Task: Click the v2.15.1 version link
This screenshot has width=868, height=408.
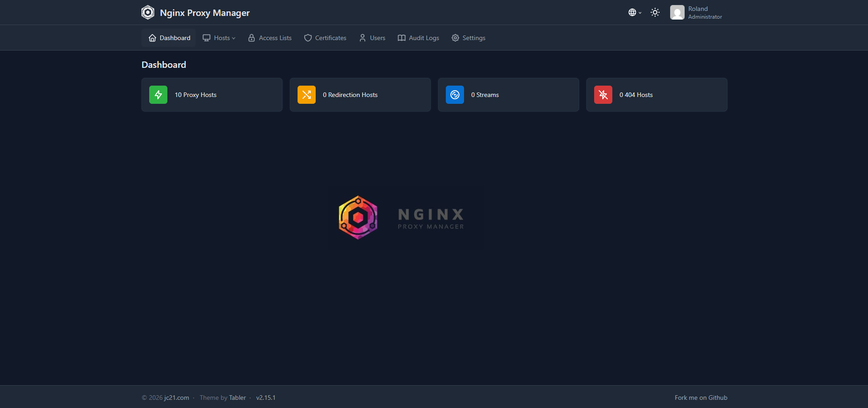Action: [266, 398]
